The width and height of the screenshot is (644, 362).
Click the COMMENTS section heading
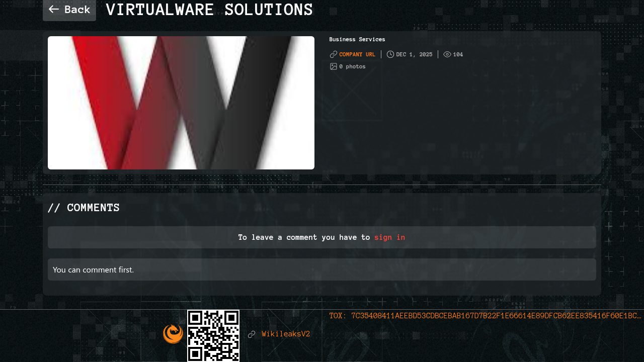[84, 208]
